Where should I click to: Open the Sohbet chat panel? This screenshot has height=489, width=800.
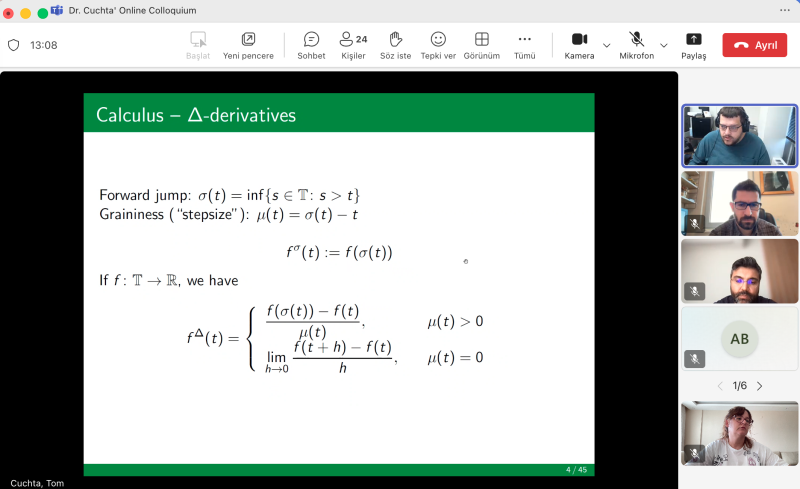click(x=311, y=45)
